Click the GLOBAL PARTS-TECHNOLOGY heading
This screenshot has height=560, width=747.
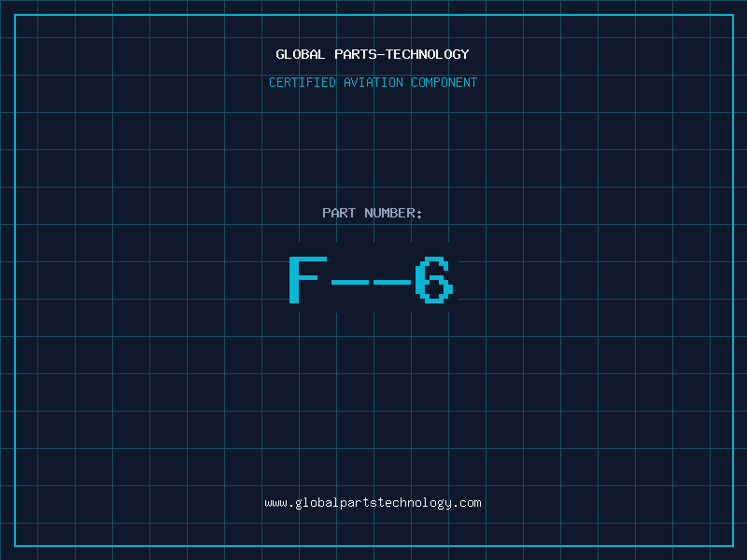[x=373, y=54]
